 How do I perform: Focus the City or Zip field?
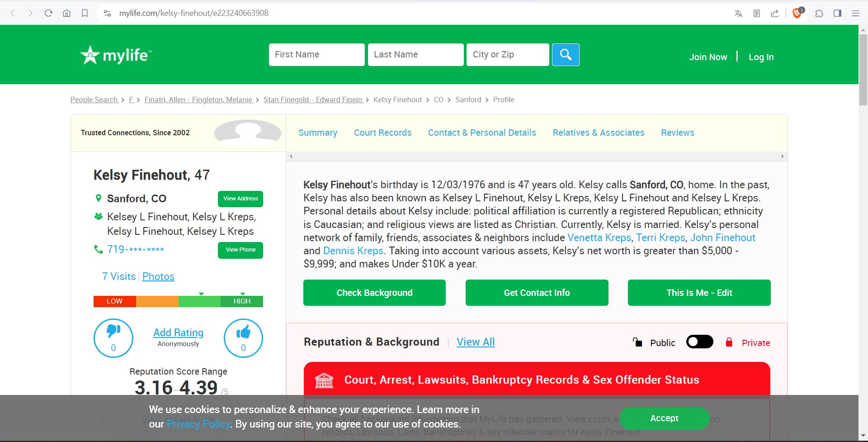click(508, 55)
